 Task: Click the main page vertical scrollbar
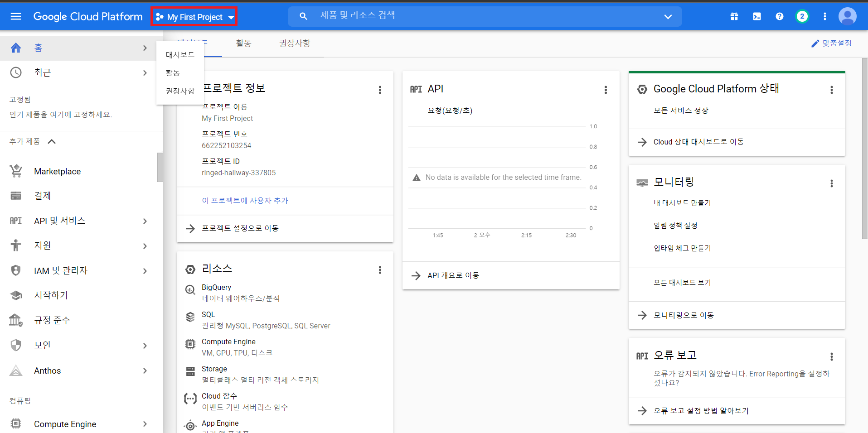(864, 149)
